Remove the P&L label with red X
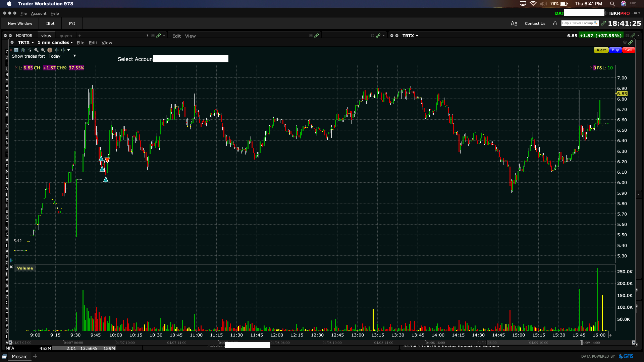Screen dimensions: 644x362 (591, 68)
